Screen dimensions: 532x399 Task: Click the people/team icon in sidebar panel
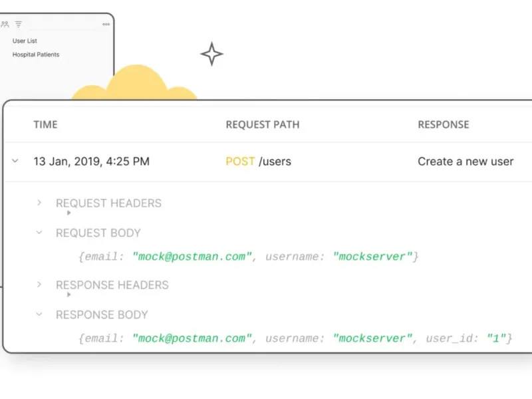coord(5,25)
